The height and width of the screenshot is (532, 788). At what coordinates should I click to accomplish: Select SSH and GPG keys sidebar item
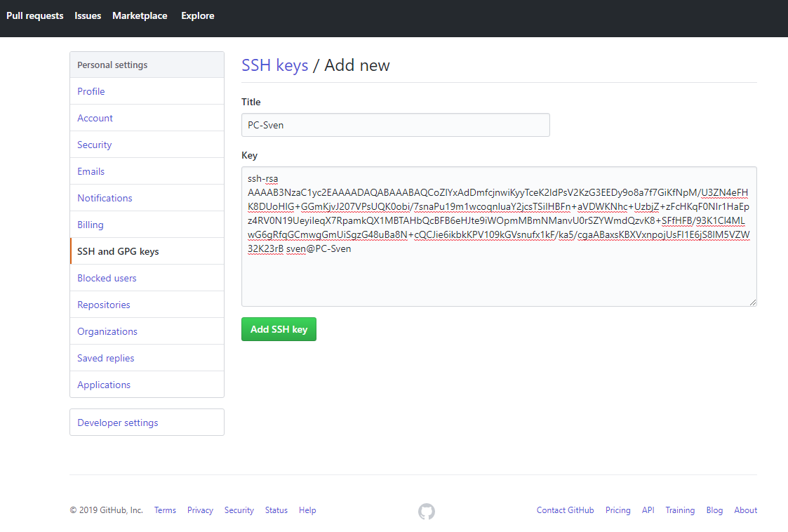coord(147,251)
